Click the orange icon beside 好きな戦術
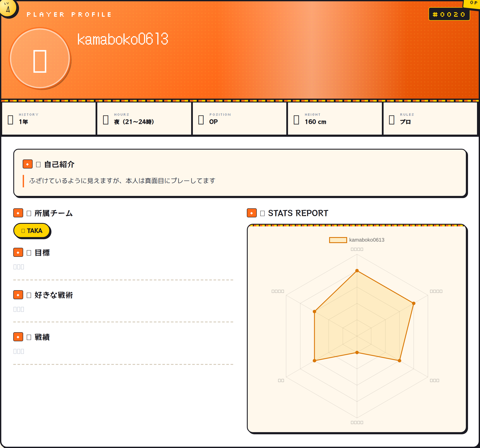This screenshot has height=448, width=480. (18, 295)
